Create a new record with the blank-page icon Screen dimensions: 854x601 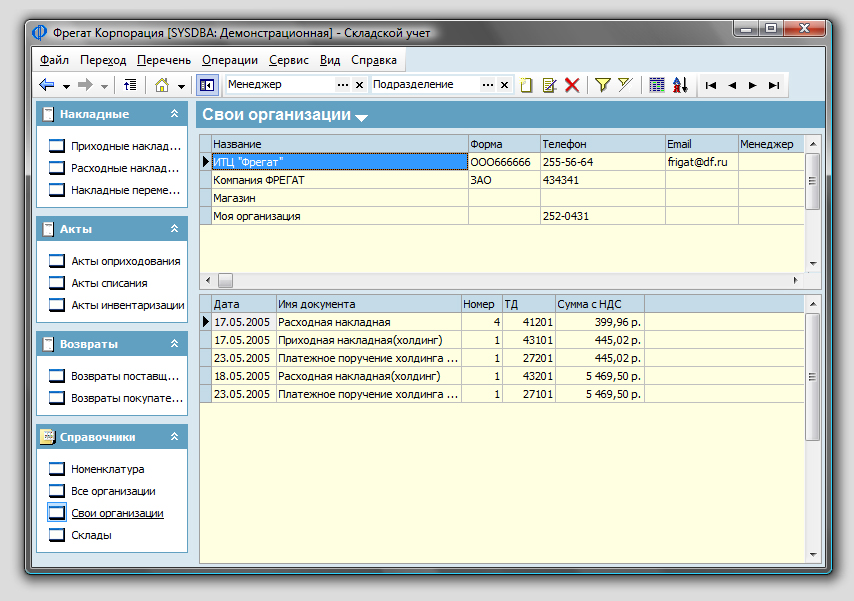[x=527, y=85]
